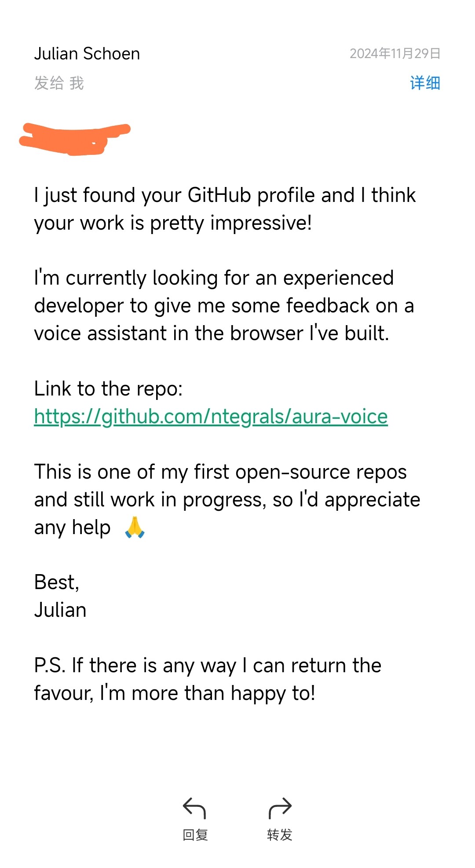
Task: Tap the 发给 我 recipient line
Action: point(59,83)
